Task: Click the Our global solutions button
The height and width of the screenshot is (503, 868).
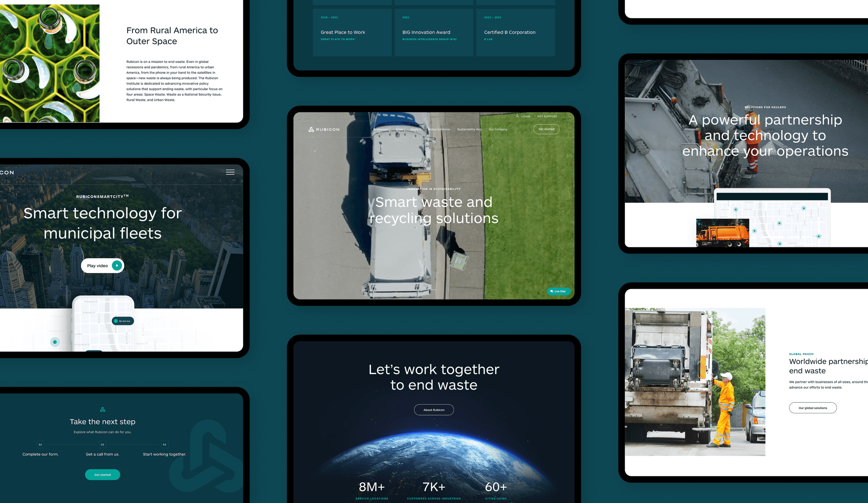Action: tap(813, 408)
